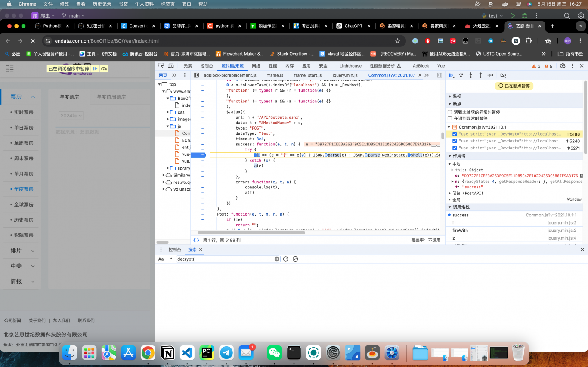Image resolution: width=588 pixels, height=367 pixels.
Task: Stop loading the page
Action: pyautogui.click(x=33, y=41)
